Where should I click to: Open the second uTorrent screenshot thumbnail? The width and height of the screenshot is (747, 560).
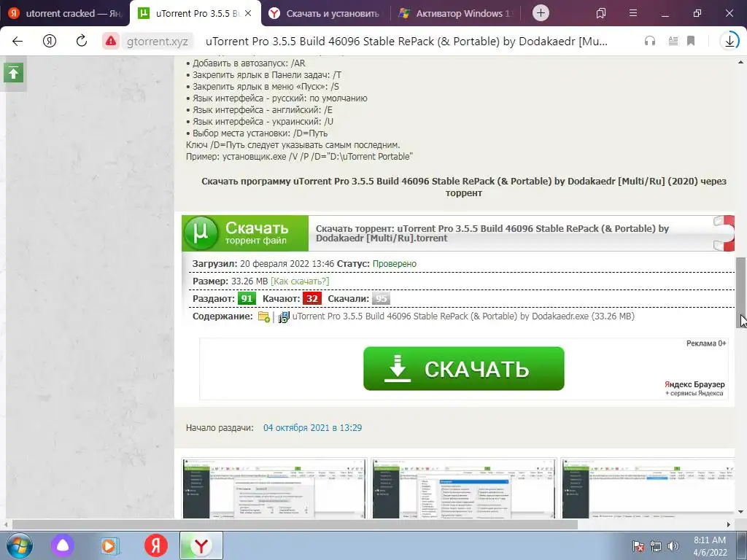click(x=463, y=488)
